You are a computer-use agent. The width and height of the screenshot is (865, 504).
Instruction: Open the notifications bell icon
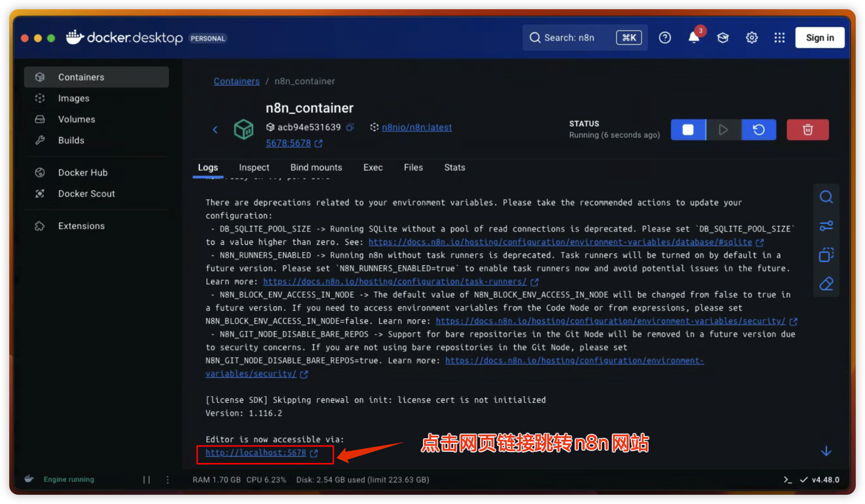tap(694, 37)
